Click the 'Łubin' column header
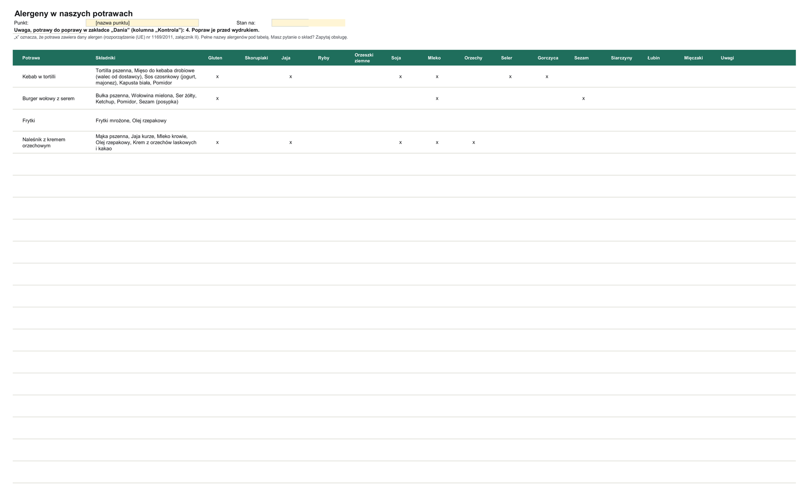812x504 pixels. pyautogui.click(x=653, y=58)
